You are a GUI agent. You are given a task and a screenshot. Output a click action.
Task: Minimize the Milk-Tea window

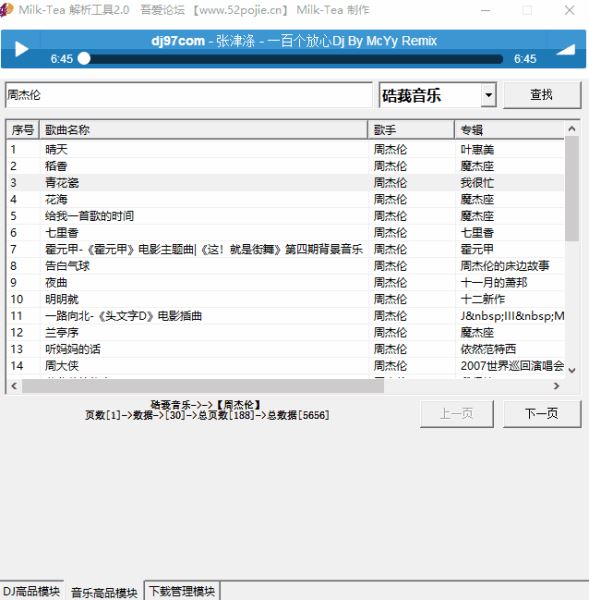[486, 10]
